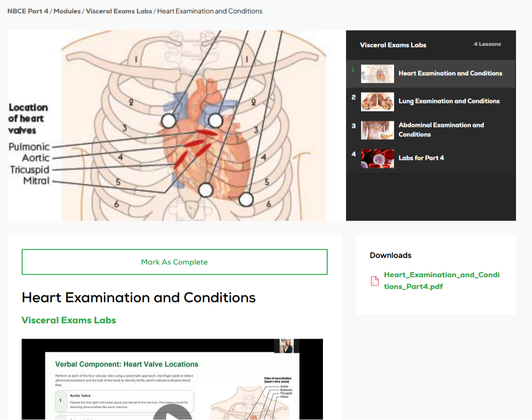Click the presenter webcam thumbnail in video
The height and width of the screenshot is (420, 532).
point(287,346)
